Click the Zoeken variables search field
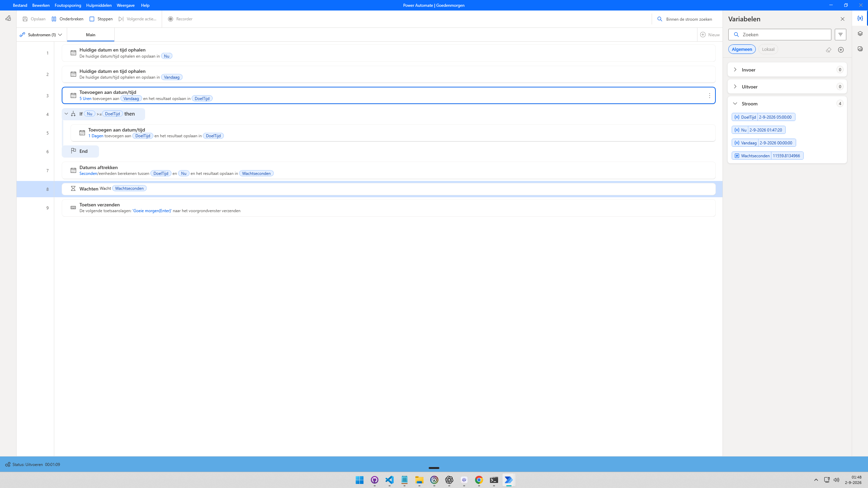Image resolution: width=868 pixels, height=488 pixels. pos(780,35)
